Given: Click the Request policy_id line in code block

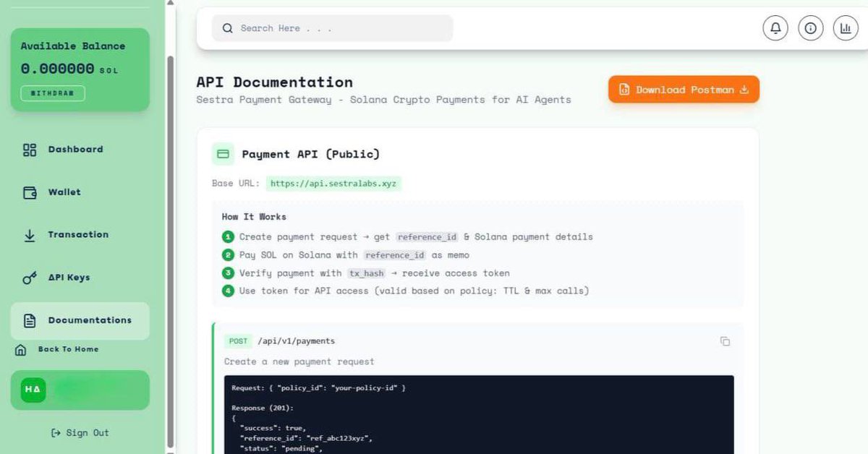Looking at the screenshot, I should [318, 388].
